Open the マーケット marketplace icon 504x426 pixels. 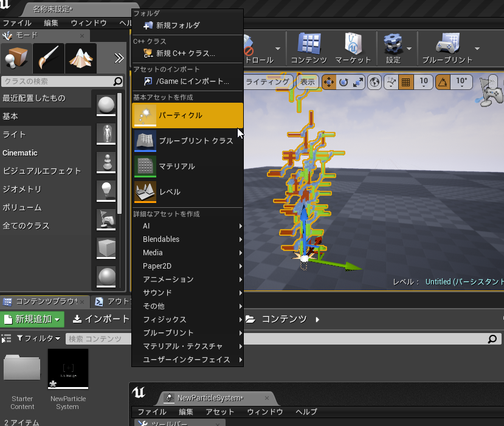click(x=353, y=48)
